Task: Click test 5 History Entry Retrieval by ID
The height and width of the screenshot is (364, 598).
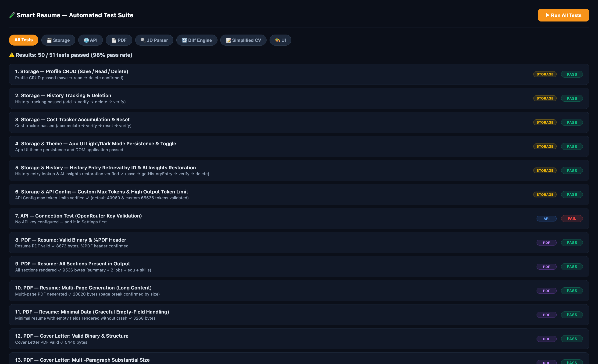Action: tap(299, 170)
